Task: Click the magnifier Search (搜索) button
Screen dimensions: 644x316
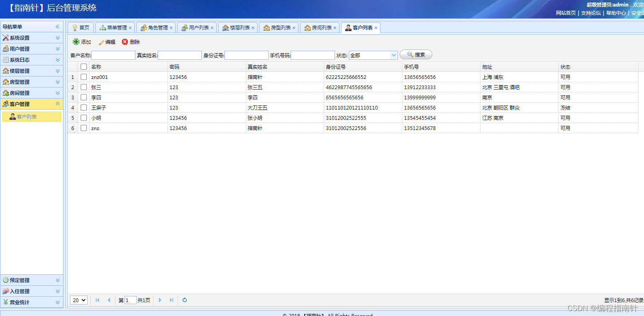Action: coord(416,55)
